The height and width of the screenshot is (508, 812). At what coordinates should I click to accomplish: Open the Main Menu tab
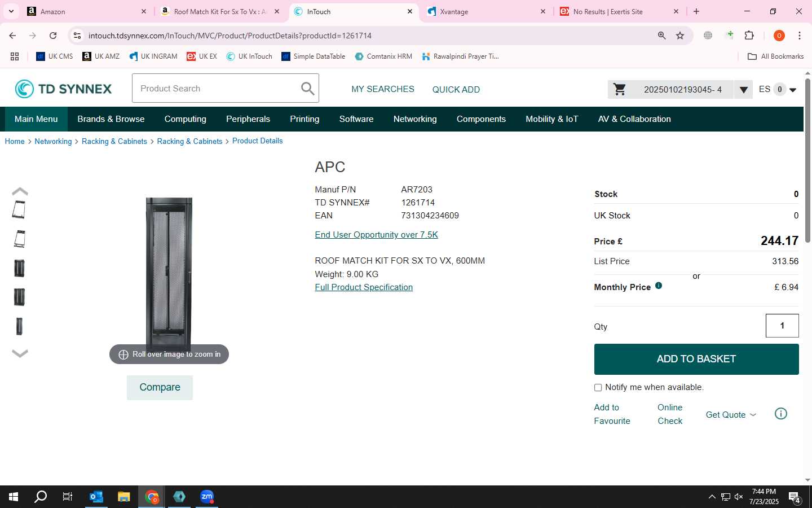click(36, 119)
